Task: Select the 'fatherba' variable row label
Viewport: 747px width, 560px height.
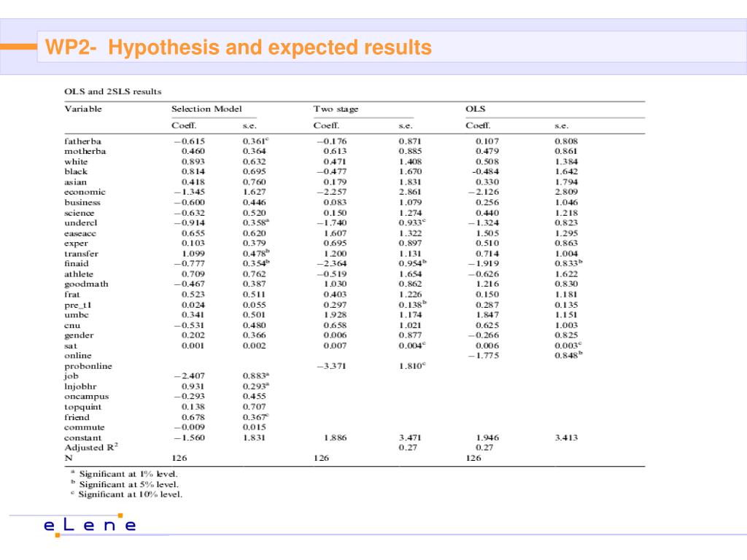Action: coord(82,141)
